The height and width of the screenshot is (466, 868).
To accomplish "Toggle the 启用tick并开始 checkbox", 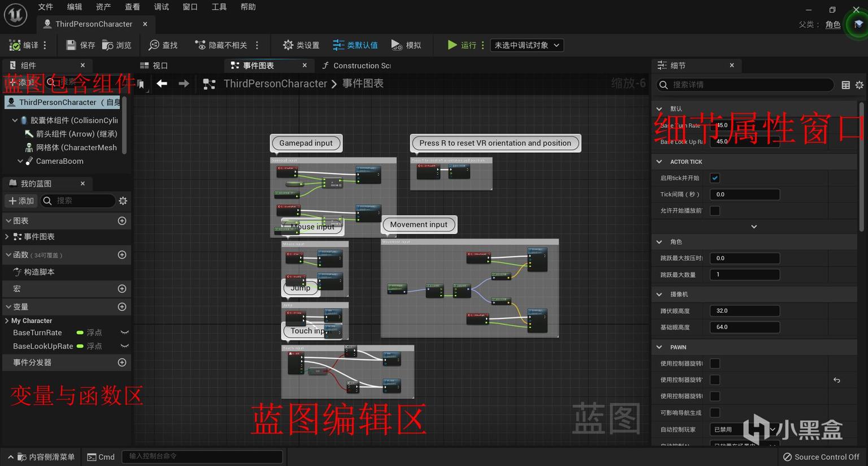I will point(715,178).
